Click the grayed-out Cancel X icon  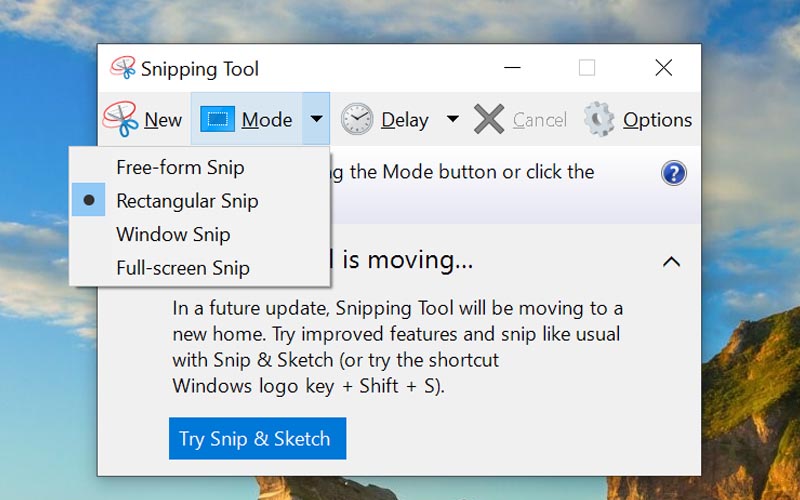tap(489, 120)
